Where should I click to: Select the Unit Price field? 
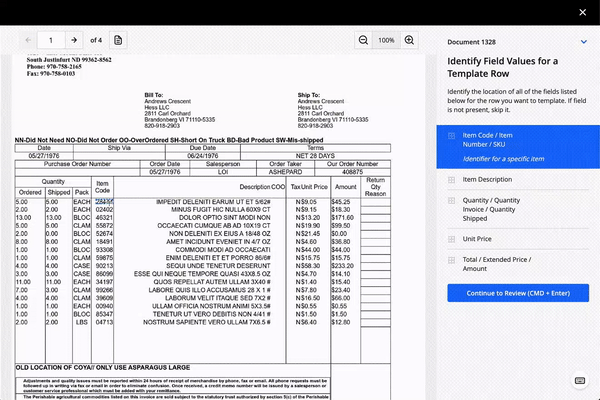[518, 239]
